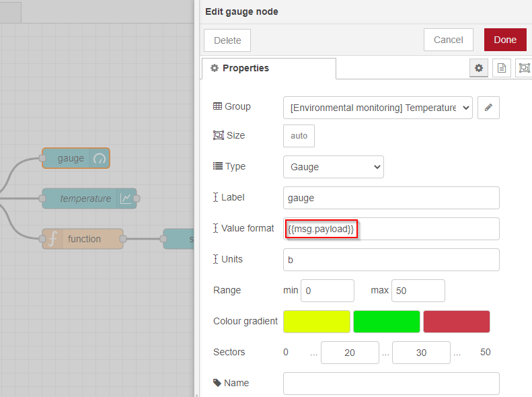Click the 'Range' label

[x=227, y=290]
